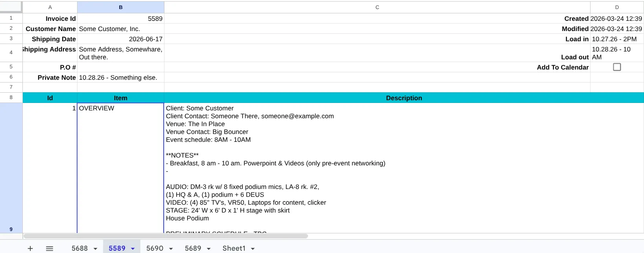
Task: Select row 3 header
Action: coord(11,38)
